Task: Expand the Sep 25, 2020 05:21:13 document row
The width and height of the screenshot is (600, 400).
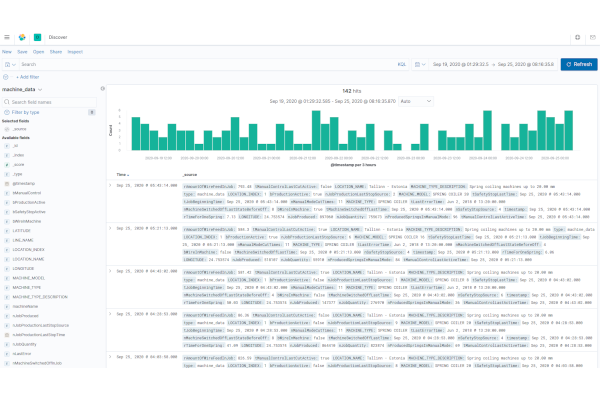Action: click(x=110, y=228)
